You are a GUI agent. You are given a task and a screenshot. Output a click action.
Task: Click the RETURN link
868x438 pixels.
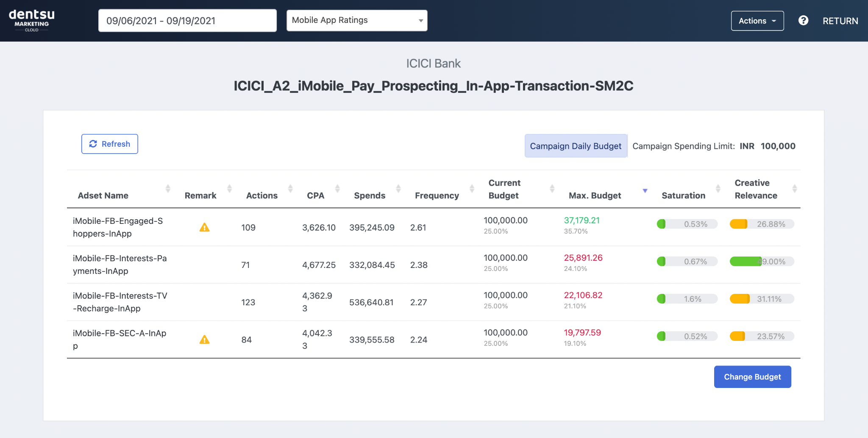[x=840, y=21]
